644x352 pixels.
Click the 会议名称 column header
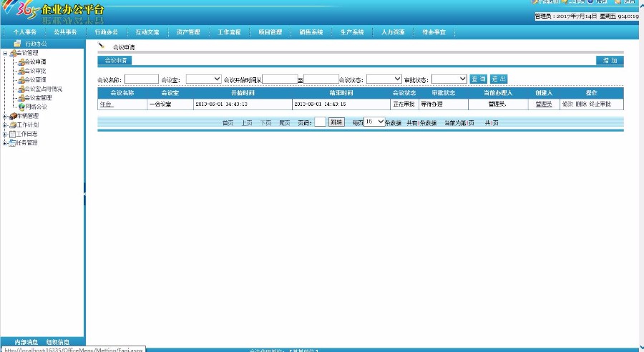click(x=122, y=93)
